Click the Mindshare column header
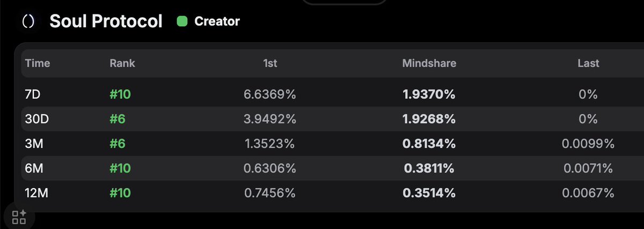644x229 pixels. tap(429, 63)
